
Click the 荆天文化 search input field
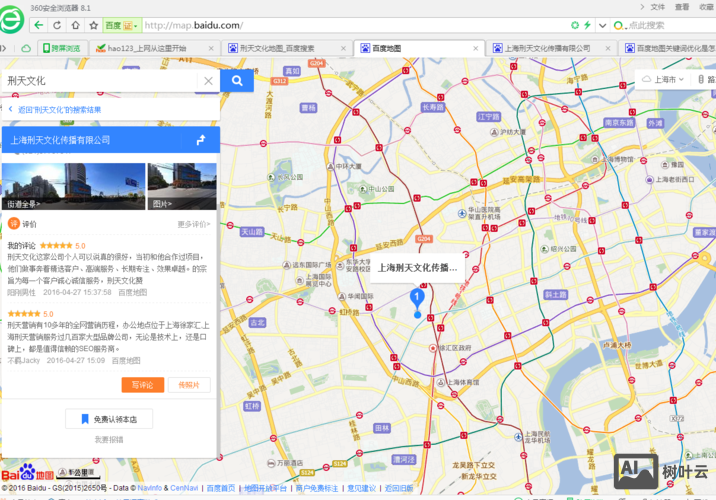coord(100,81)
